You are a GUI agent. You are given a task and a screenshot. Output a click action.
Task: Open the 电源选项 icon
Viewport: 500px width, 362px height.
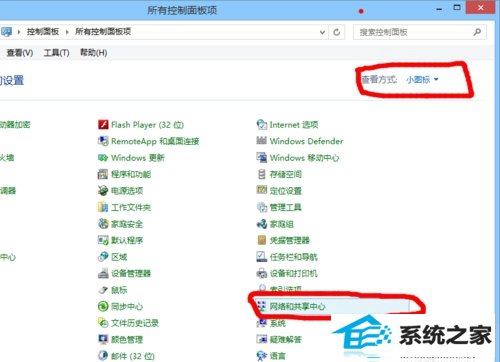pyautogui.click(x=103, y=191)
